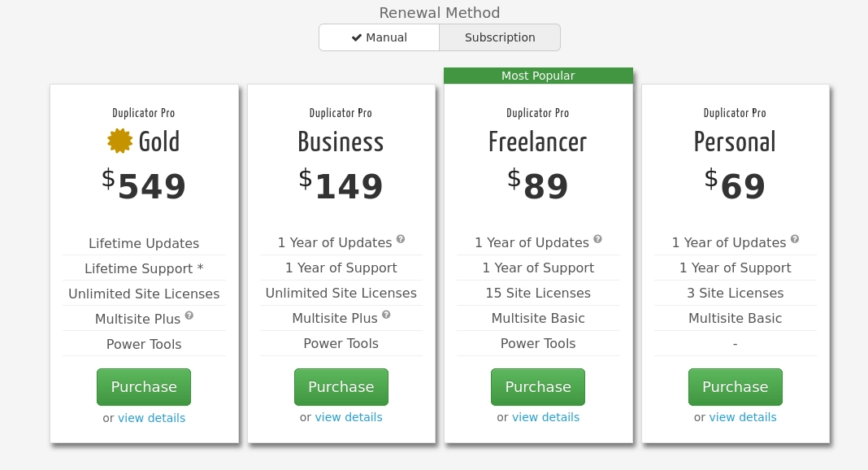The image size is (868, 470).
Task: Click the $69 price
Action: pos(736,185)
